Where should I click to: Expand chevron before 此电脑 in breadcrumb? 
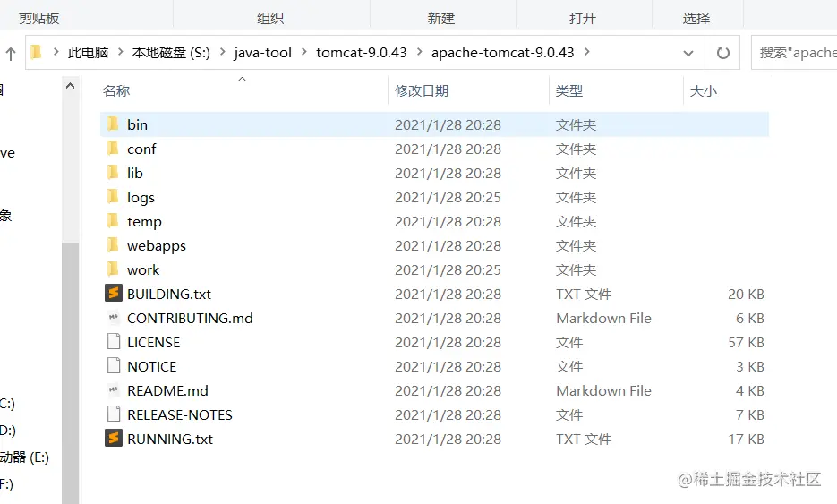coord(56,52)
